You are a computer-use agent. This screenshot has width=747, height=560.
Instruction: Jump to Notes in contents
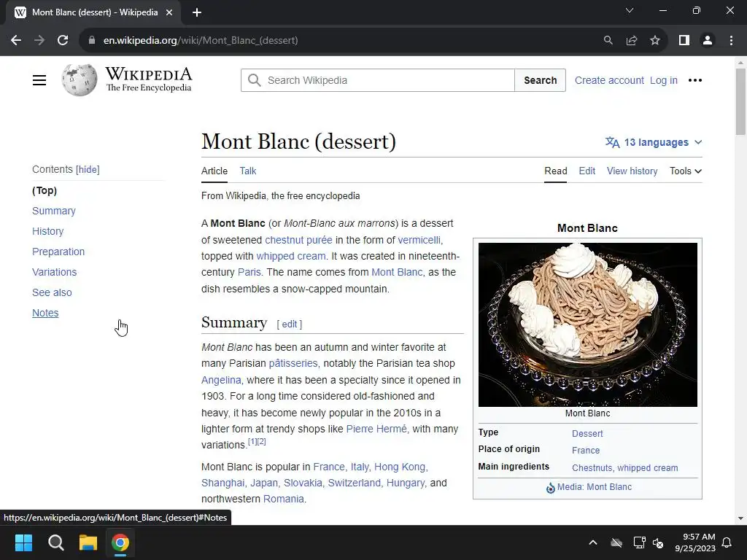pyautogui.click(x=45, y=314)
